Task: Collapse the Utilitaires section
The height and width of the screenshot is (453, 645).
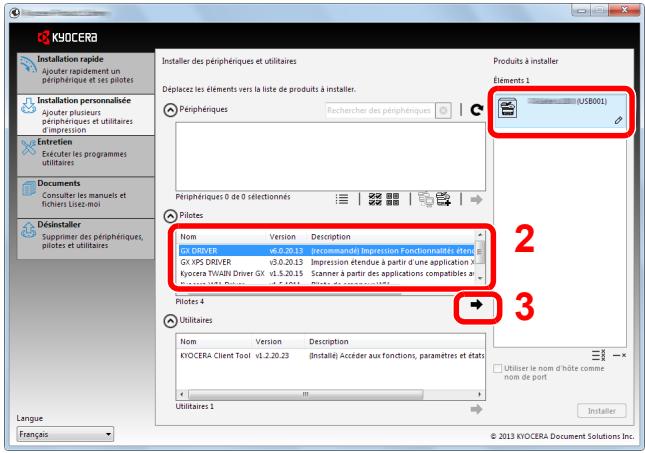Action: point(170,321)
